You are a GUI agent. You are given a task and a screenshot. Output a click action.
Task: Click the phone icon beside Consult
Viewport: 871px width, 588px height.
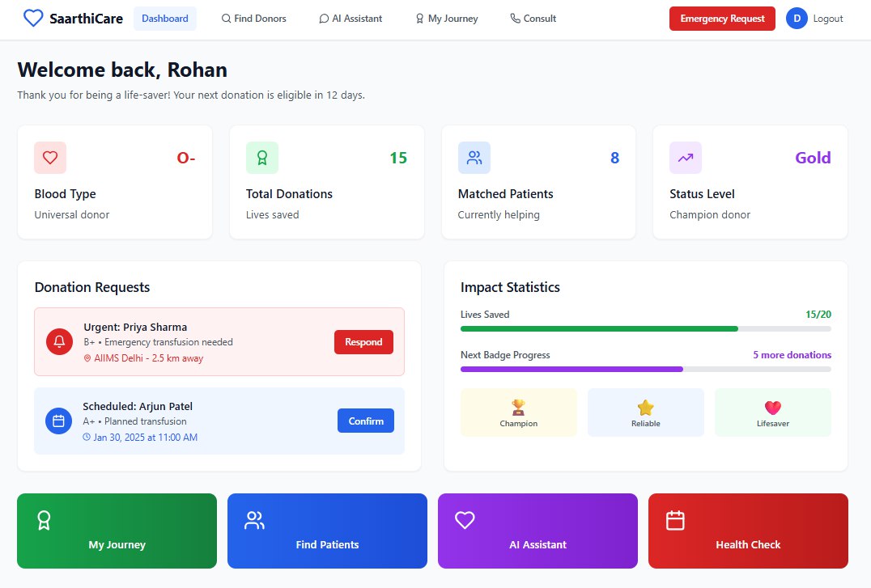pos(516,19)
